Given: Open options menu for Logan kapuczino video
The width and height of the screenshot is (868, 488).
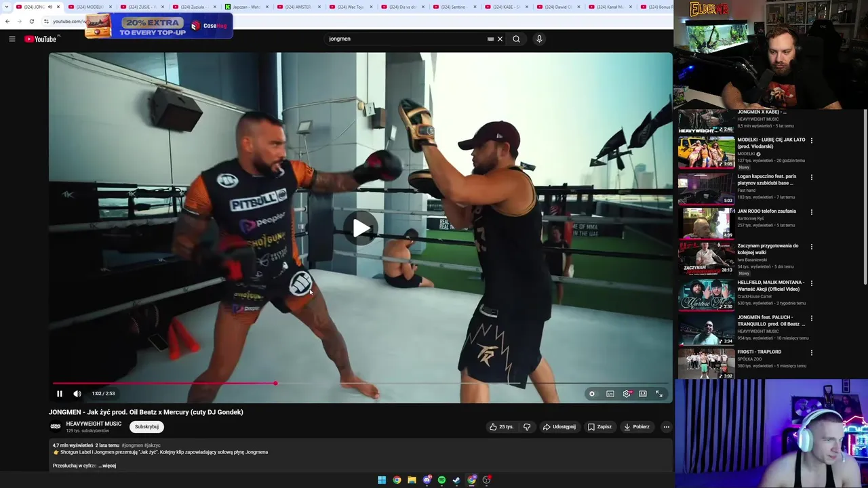Looking at the screenshot, I should [x=811, y=177].
